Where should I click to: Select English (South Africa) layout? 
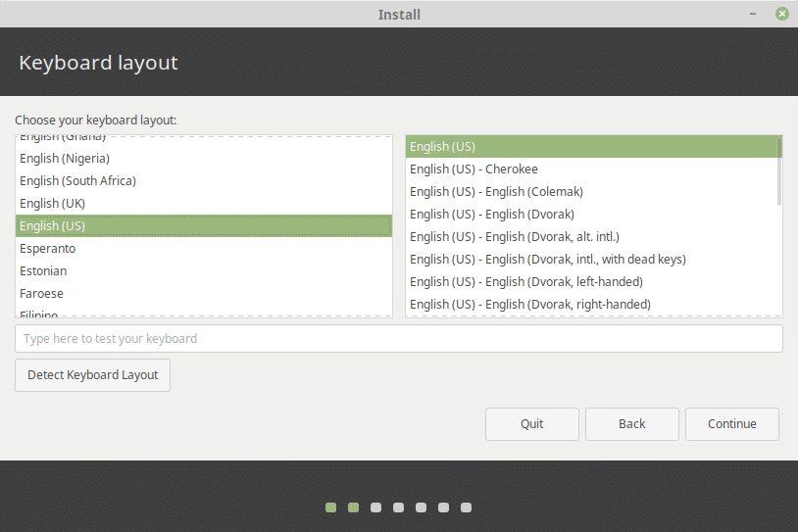point(204,180)
